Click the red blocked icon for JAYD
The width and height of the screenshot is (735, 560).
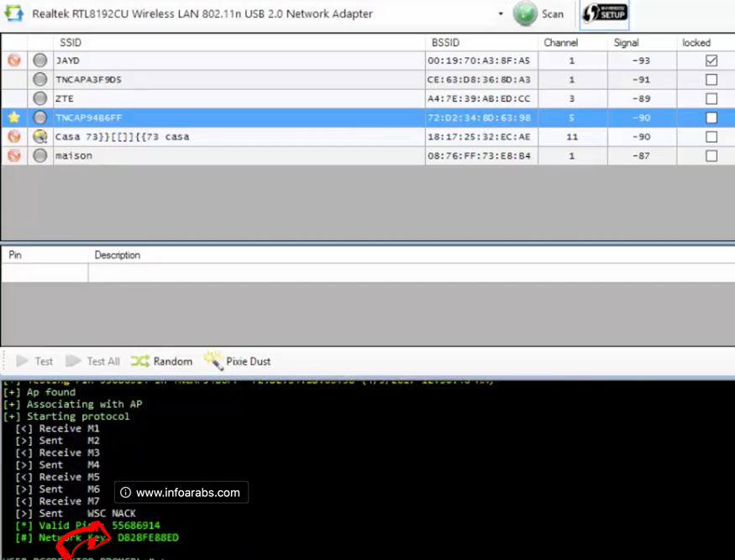14,60
